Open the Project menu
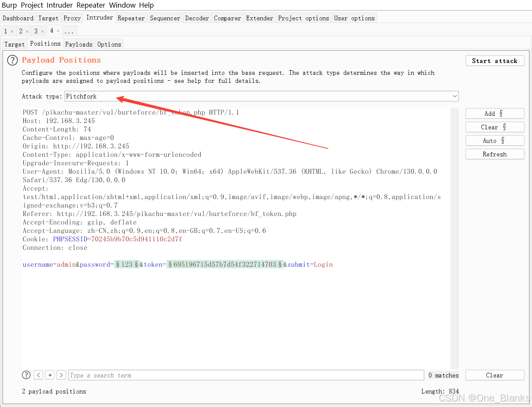The height and width of the screenshot is (407, 532). 32,5
